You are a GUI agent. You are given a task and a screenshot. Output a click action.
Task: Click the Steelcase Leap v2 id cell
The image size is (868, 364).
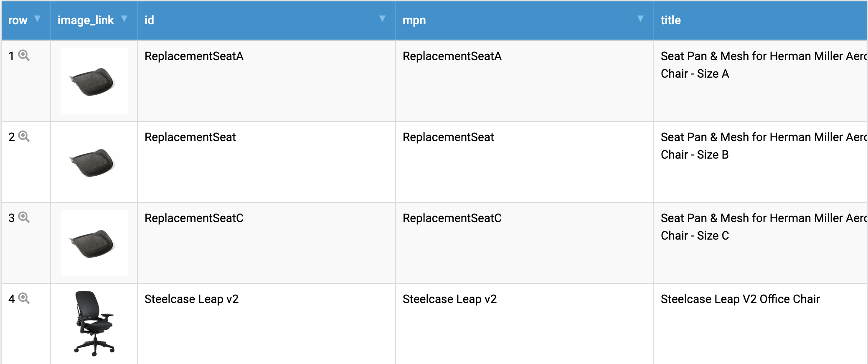(x=191, y=299)
